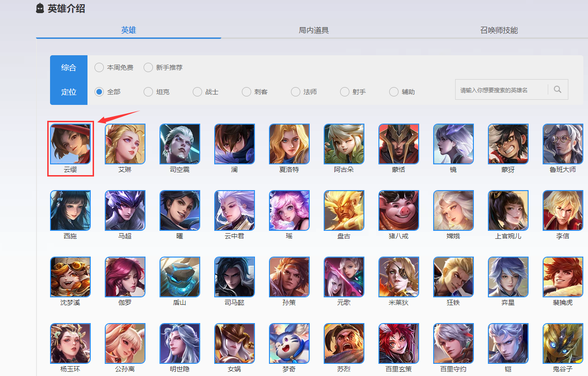
Task: Open the 召唤师技能 tab
Action: click(499, 30)
